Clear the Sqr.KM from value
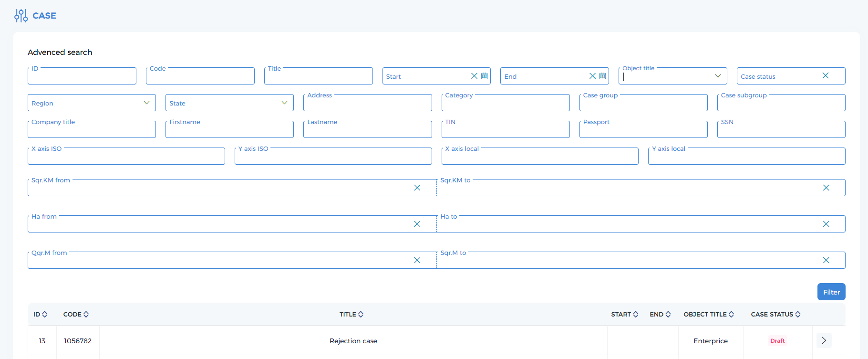Image resolution: width=868 pixels, height=359 pixels. click(x=417, y=188)
